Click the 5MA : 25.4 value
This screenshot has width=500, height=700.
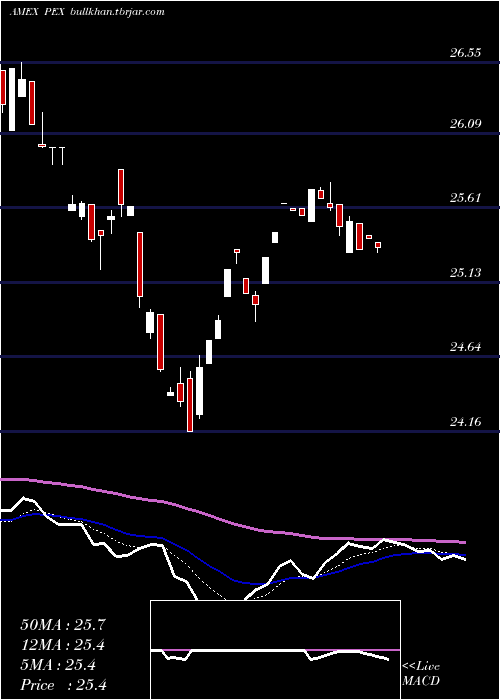(58, 665)
